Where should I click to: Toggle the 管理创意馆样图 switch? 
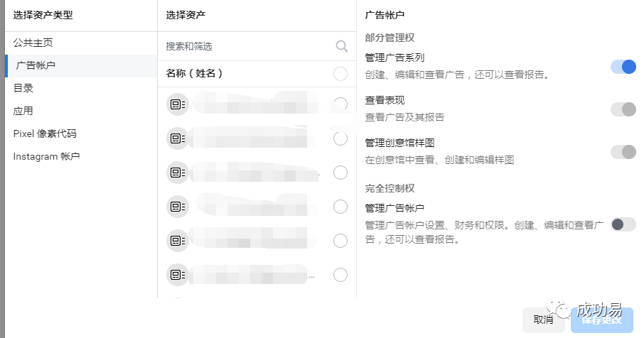[x=623, y=152]
